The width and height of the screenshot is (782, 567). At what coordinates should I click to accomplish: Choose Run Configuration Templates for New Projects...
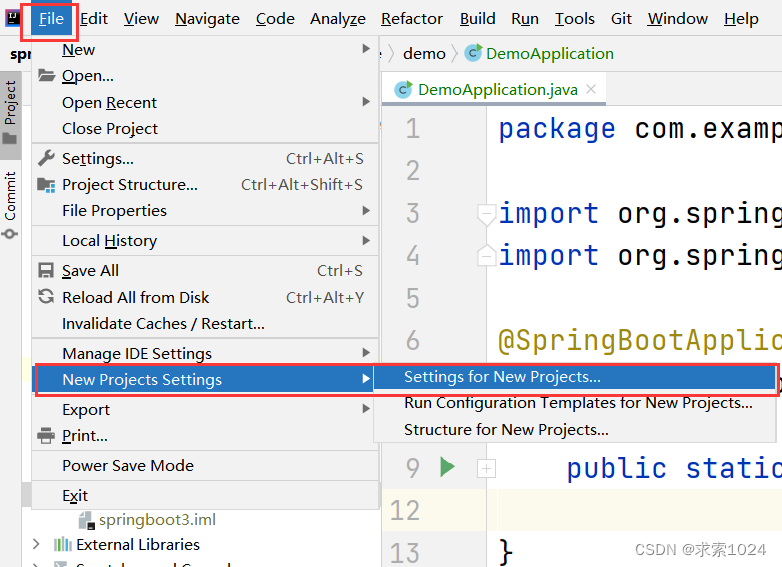[576, 402]
